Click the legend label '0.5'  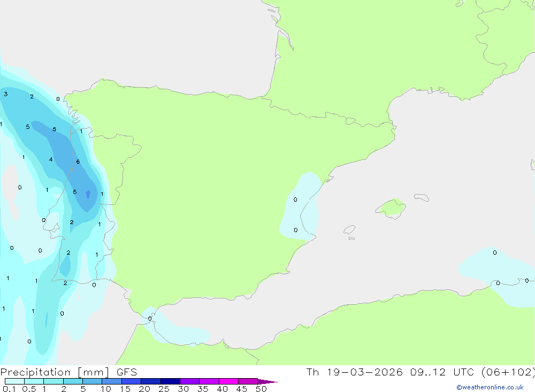pyautogui.click(x=29, y=389)
